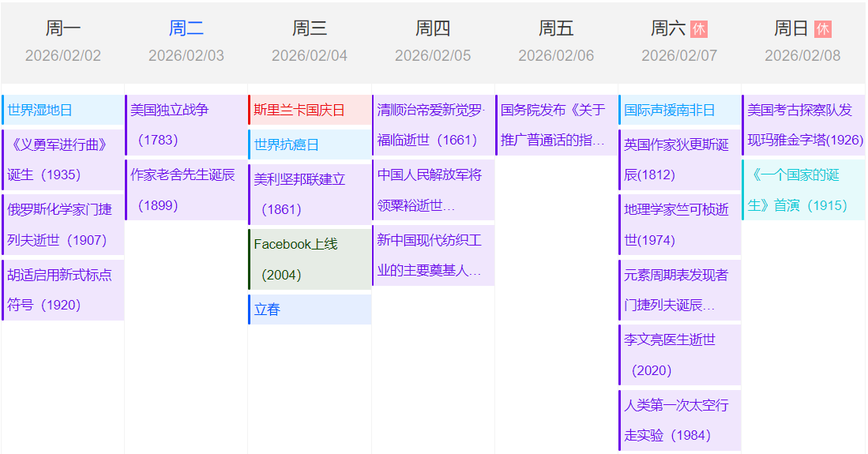Click the 作家老舍先生诞辰 event
Image resolution: width=868 pixels, height=454 pixels.
coord(186,189)
